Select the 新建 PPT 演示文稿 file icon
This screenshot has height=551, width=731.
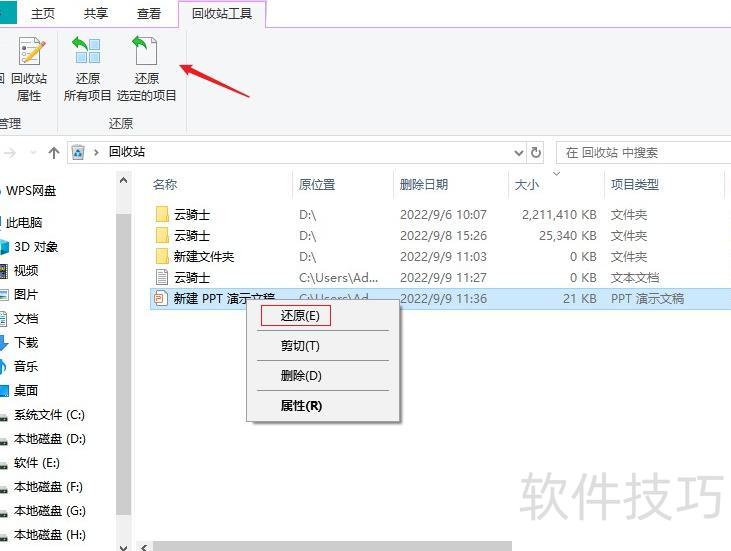(161, 298)
